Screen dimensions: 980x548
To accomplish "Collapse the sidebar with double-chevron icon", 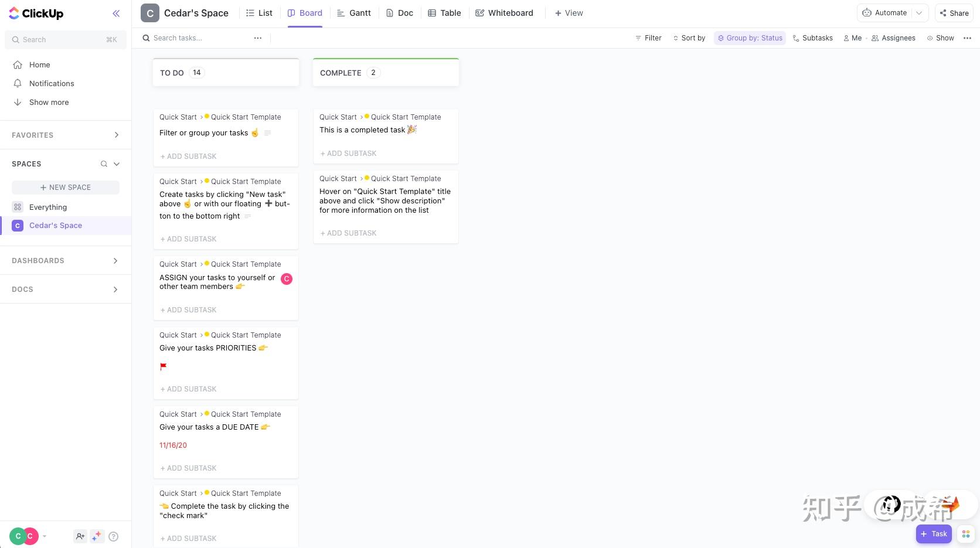I will (116, 13).
